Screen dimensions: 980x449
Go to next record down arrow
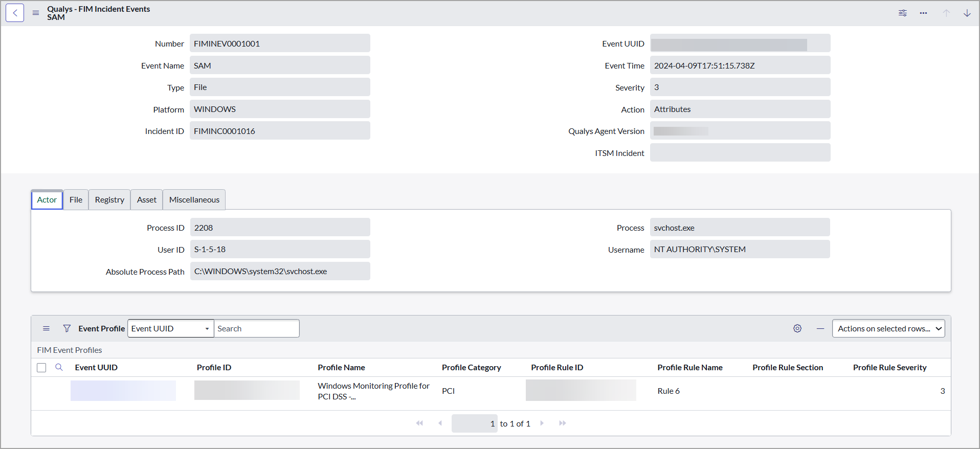[967, 13]
